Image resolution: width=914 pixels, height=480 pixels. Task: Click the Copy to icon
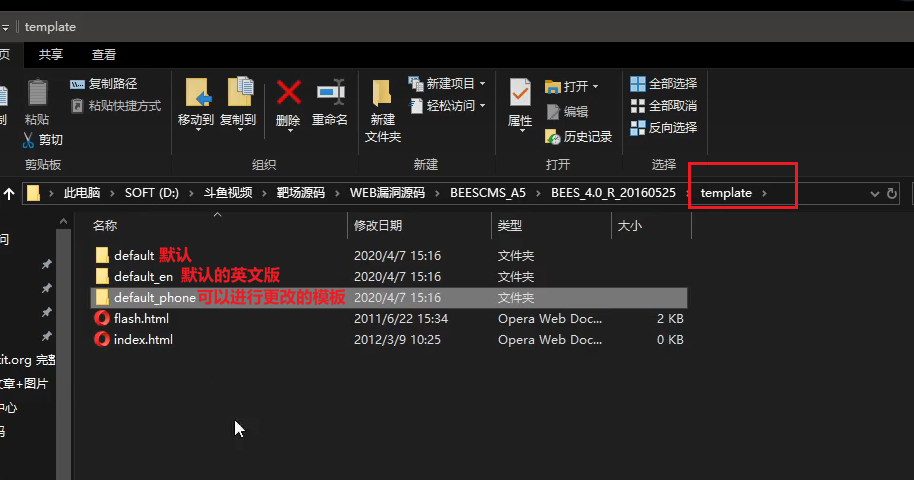240,93
